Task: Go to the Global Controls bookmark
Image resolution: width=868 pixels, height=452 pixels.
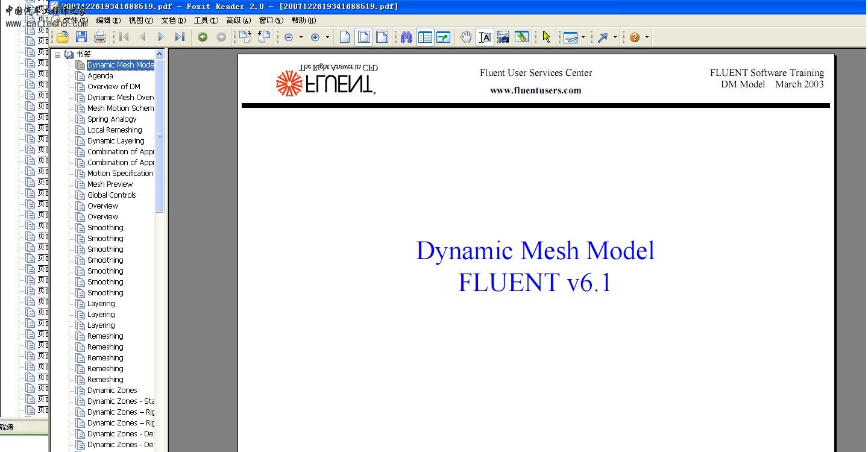Action: tap(112, 195)
